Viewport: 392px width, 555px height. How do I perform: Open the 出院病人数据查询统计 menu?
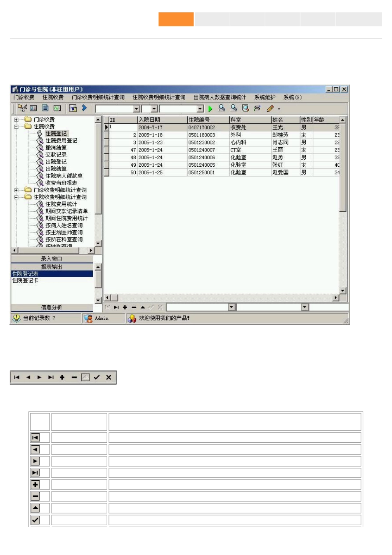220,97
